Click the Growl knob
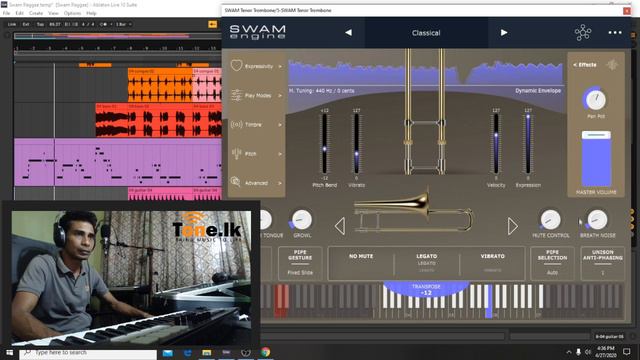 click(302, 220)
